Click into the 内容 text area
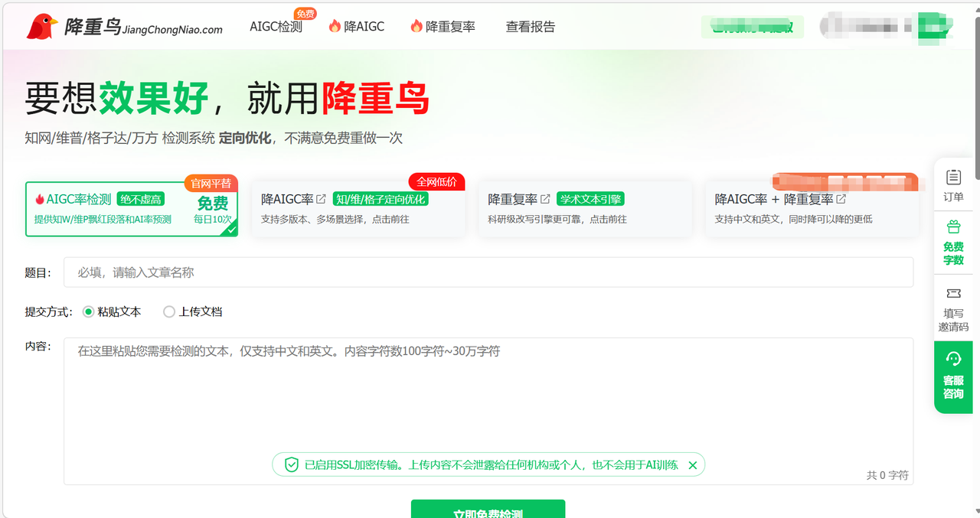This screenshot has width=980, height=518. [x=488, y=411]
